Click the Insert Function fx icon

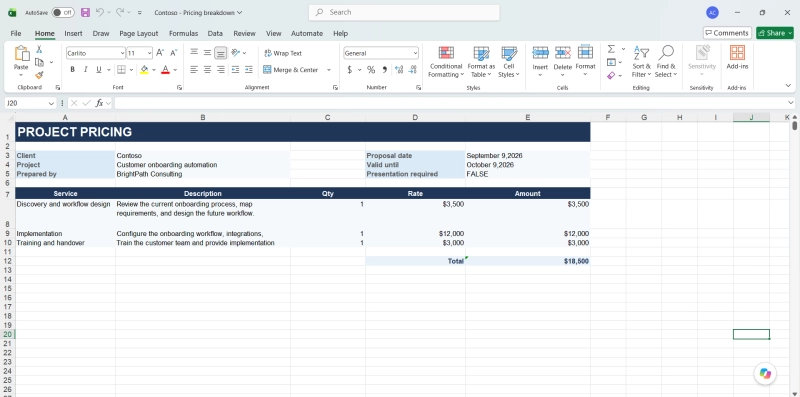tap(99, 103)
